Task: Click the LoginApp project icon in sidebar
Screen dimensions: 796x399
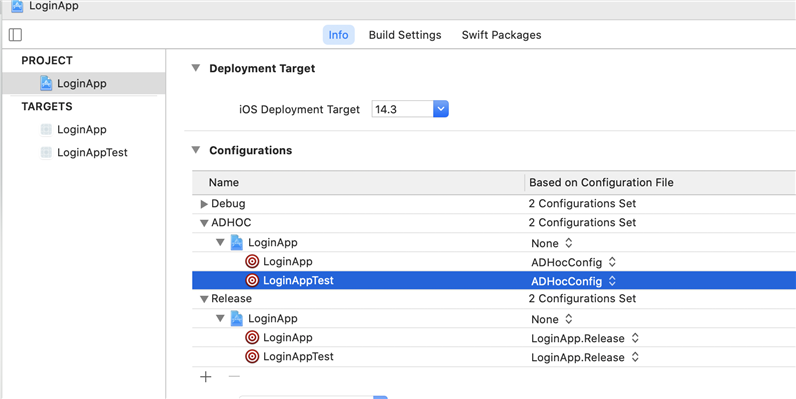Action: 46,83
